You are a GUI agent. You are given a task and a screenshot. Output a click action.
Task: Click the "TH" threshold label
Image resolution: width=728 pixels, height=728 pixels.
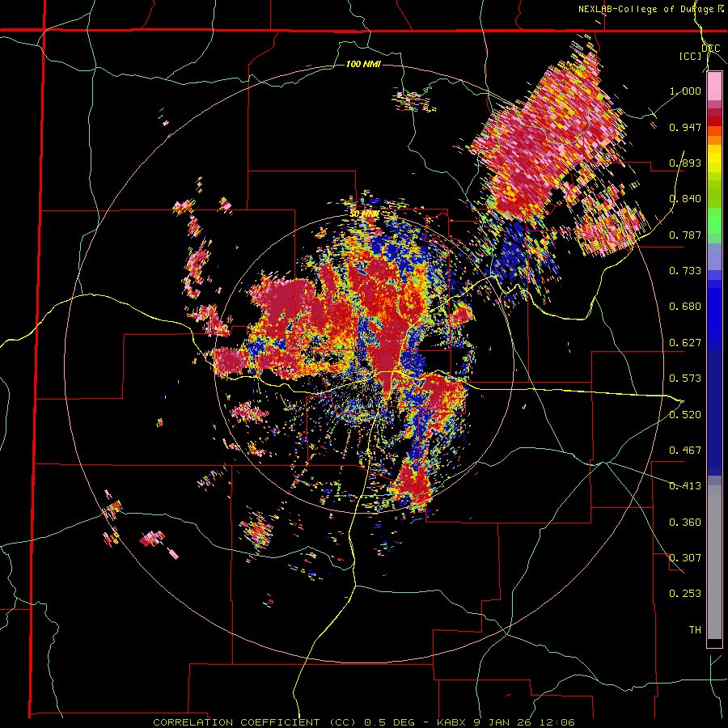pyautogui.click(x=695, y=630)
